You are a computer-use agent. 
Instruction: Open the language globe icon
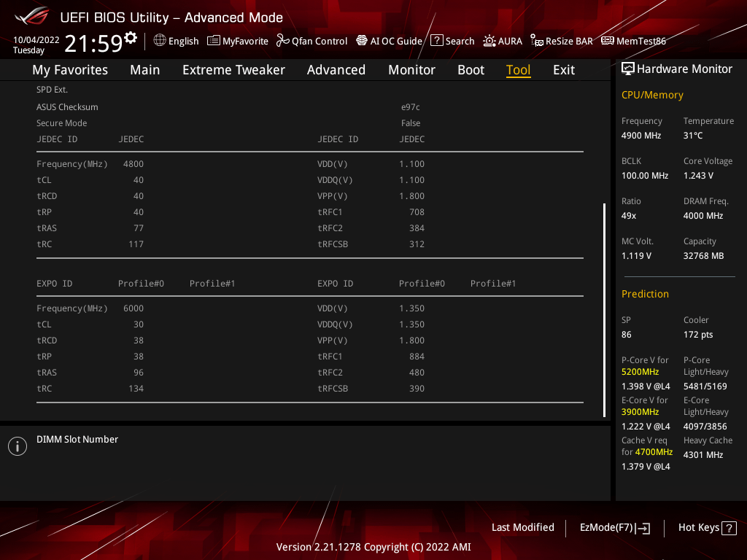click(160, 41)
